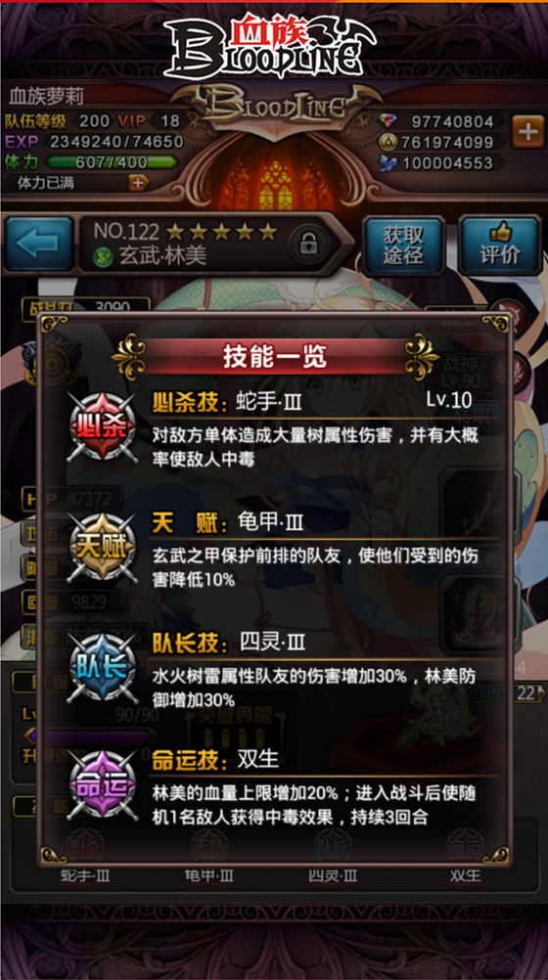This screenshot has height=980, width=548.
Task: Select the 蛇手·Ⅲ skill tab at bottom
Action: coord(86,875)
